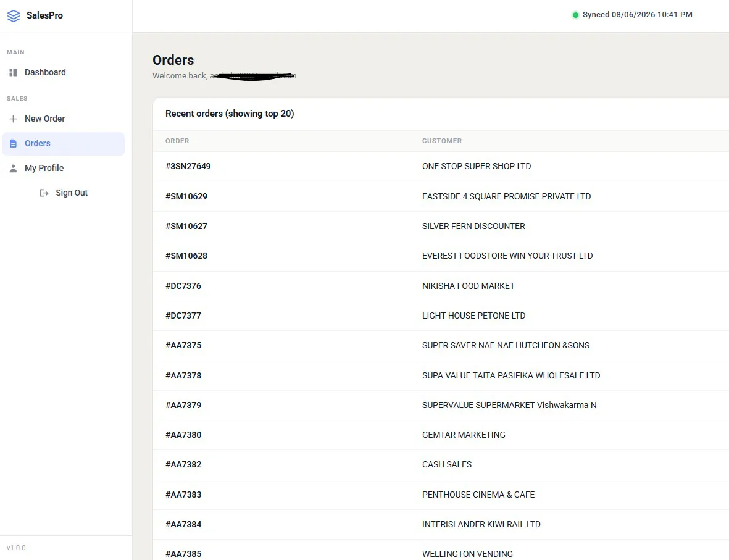
Task: Select customer INTERISLANDER KIWI RAIL LTD
Action: pos(481,525)
